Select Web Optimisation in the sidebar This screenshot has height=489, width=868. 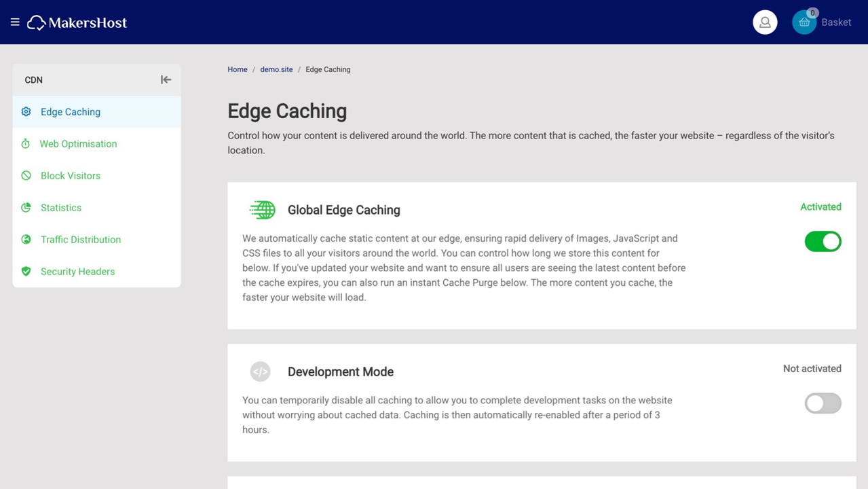pos(78,144)
